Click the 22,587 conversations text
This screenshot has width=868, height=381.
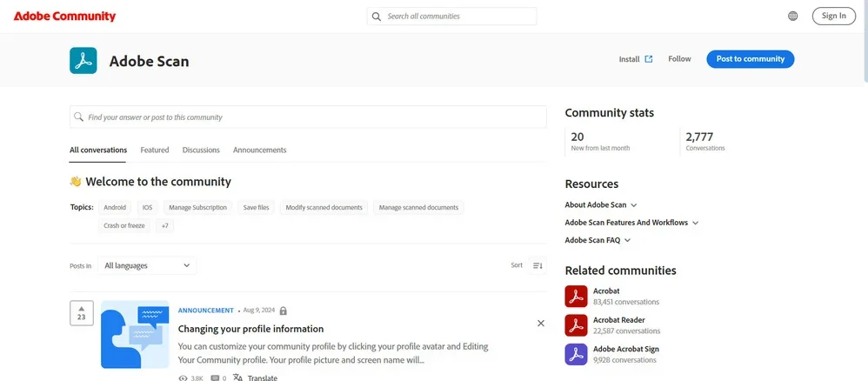[x=626, y=331]
